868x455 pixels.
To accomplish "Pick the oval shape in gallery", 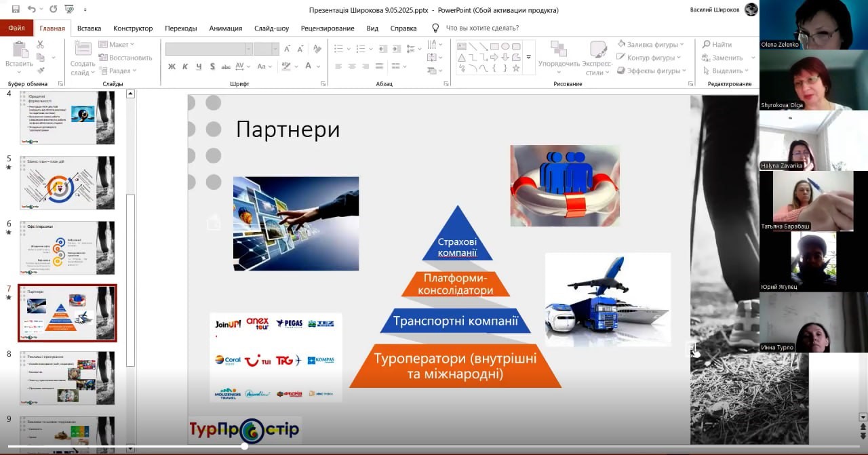I will point(505,46).
